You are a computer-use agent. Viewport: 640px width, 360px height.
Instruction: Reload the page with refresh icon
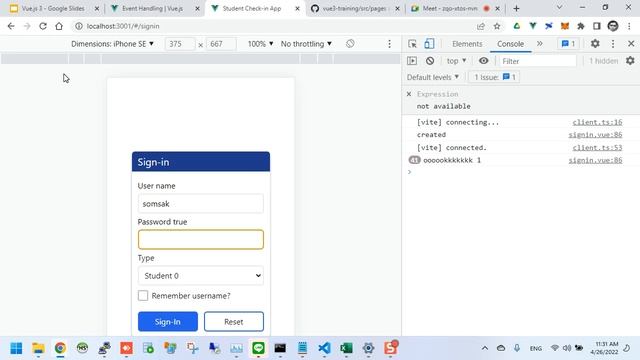43,26
